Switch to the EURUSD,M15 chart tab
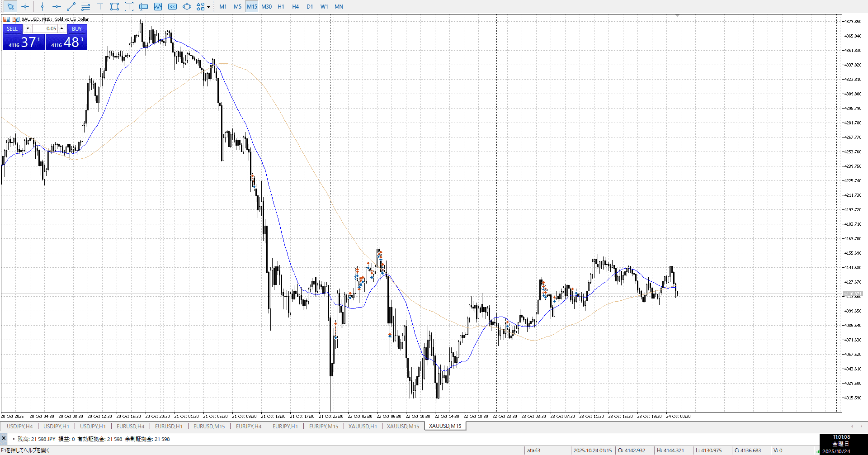The height and width of the screenshot is (455, 868). [x=209, y=426]
